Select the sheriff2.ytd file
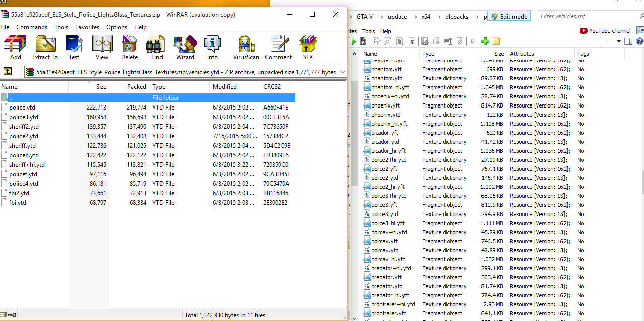The width and height of the screenshot is (644, 321). (x=24, y=127)
